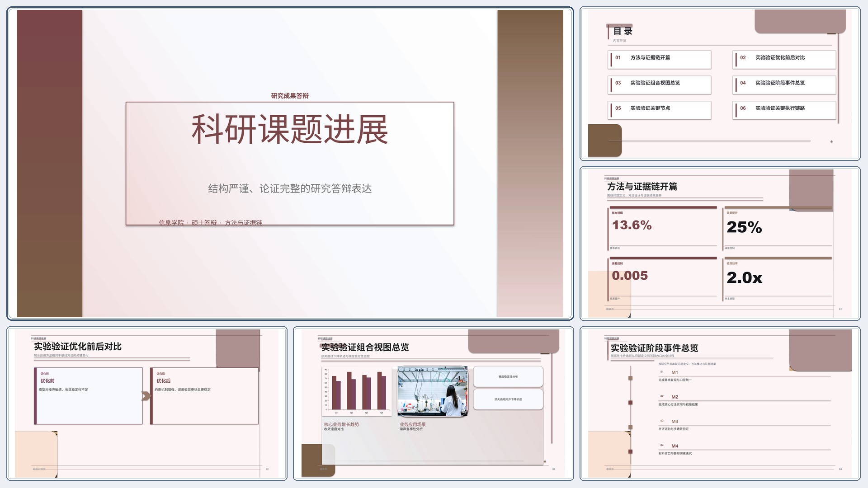This screenshot has height=488, width=868.
Task: Click the 优化后 comparison card
Action: (x=204, y=396)
